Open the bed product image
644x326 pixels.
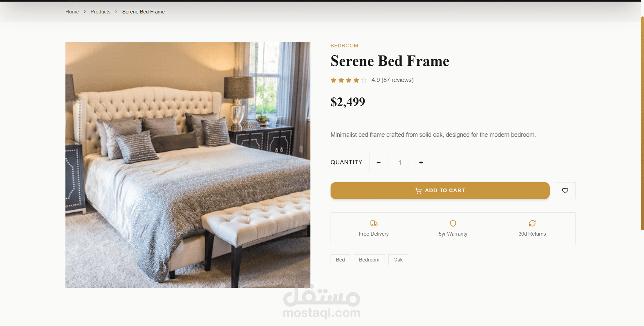(x=188, y=165)
